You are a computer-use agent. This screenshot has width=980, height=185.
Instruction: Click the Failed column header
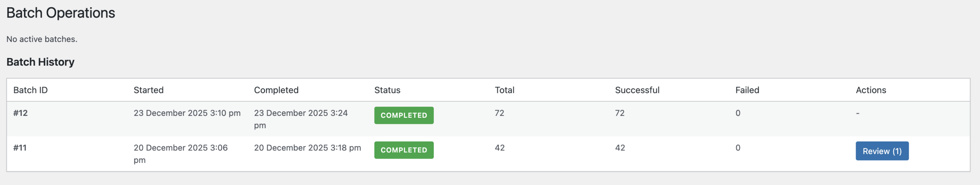pos(747,90)
